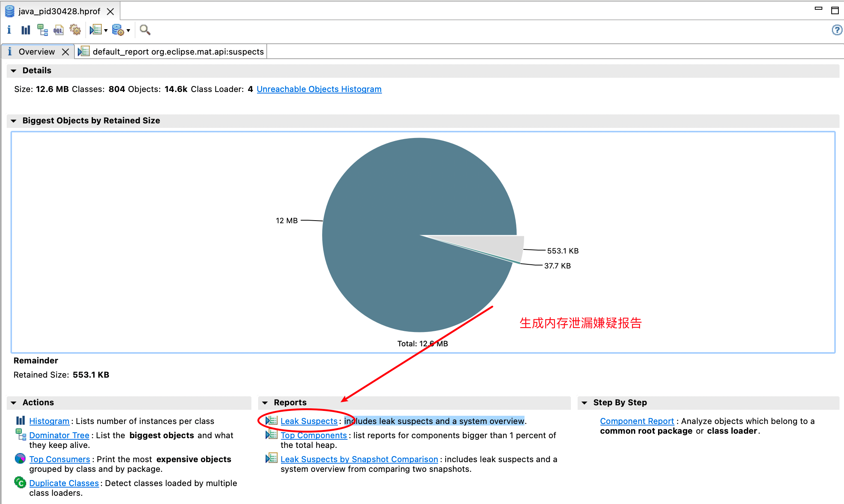The height and width of the screenshot is (504, 844).
Task: Click the Run Expert System Test icon
Action: coord(96,30)
